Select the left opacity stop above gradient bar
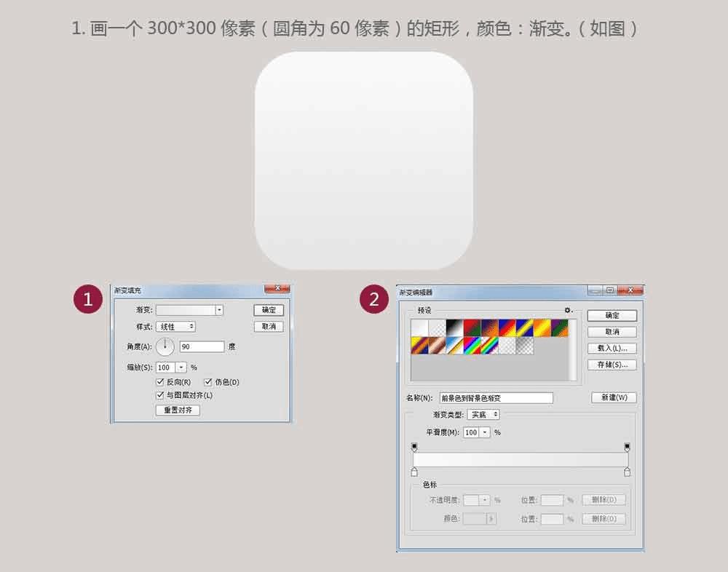The height and width of the screenshot is (572, 728). [x=414, y=447]
